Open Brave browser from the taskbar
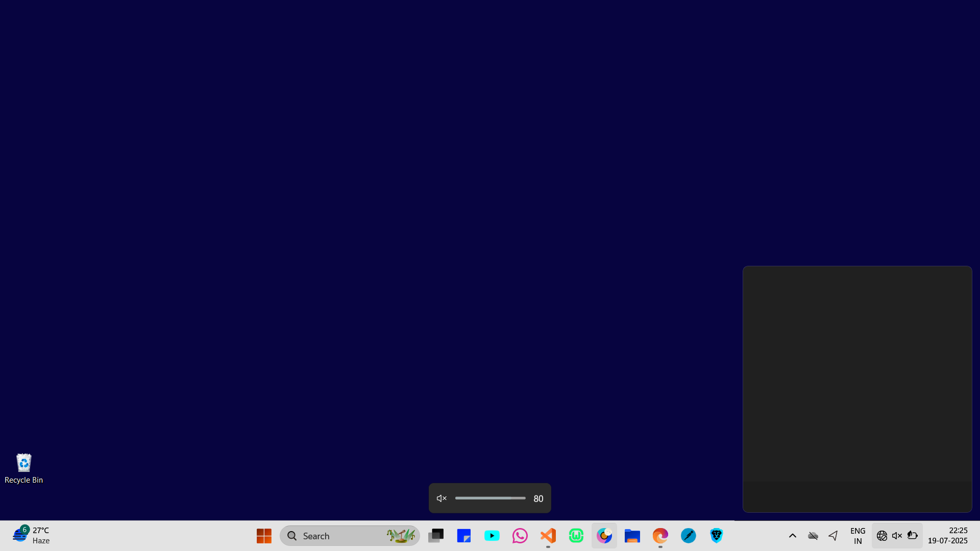Image resolution: width=980 pixels, height=551 pixels. [716, 536]
